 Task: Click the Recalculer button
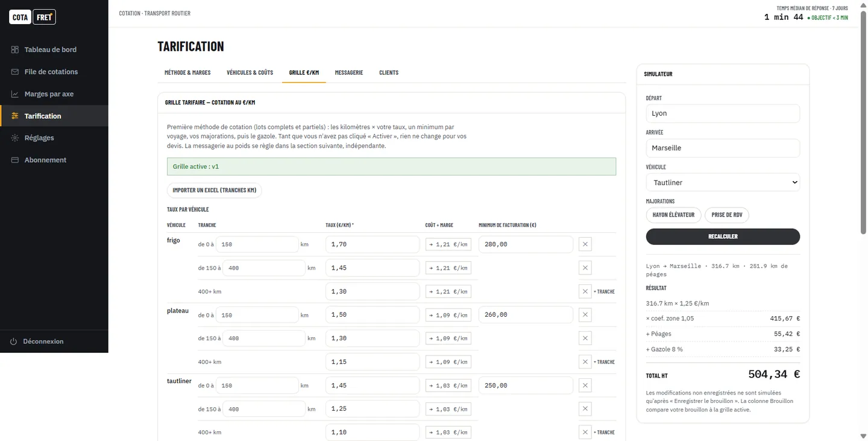tap(723, 236)
